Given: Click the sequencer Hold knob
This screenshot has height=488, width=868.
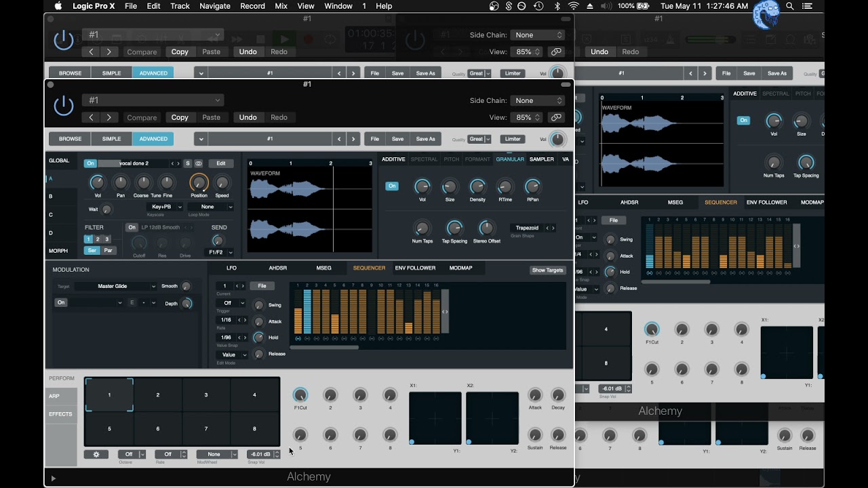Looking at the screenshot, I should point(258,338).
